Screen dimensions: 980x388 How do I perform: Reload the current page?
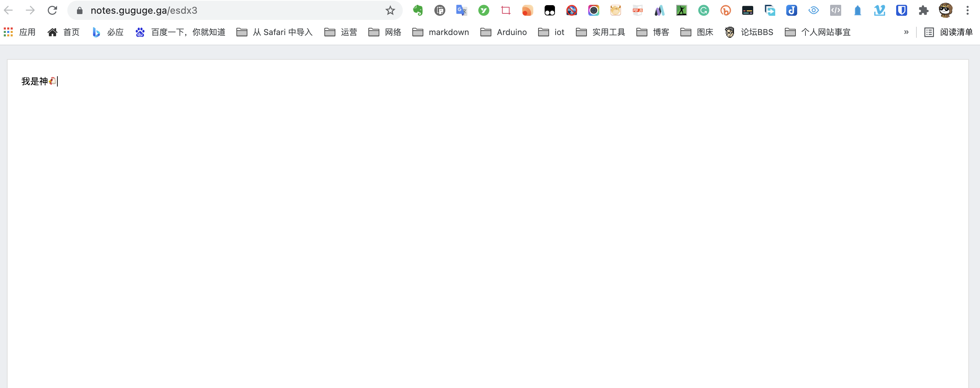pyautogui.click(x=52, y=10)
